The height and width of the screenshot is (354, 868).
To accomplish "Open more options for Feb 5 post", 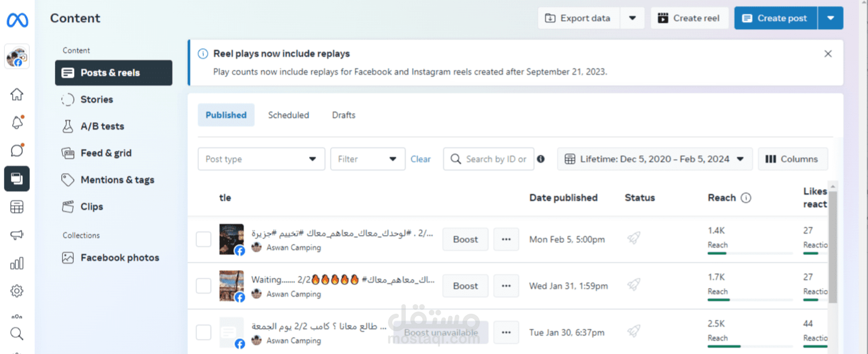I will coord(506,239).
